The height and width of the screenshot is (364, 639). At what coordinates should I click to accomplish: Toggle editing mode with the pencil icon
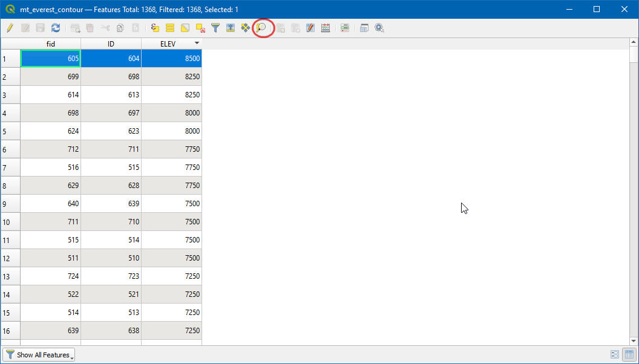click(10, 28)
